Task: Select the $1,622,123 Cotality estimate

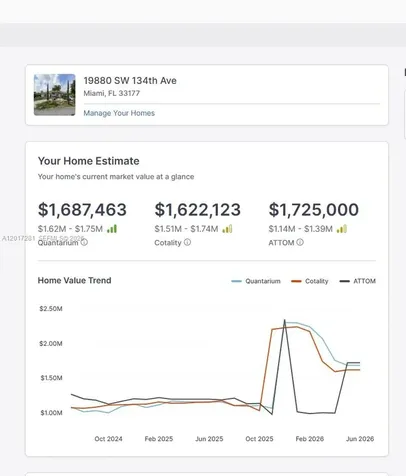Action: point(198,210)
